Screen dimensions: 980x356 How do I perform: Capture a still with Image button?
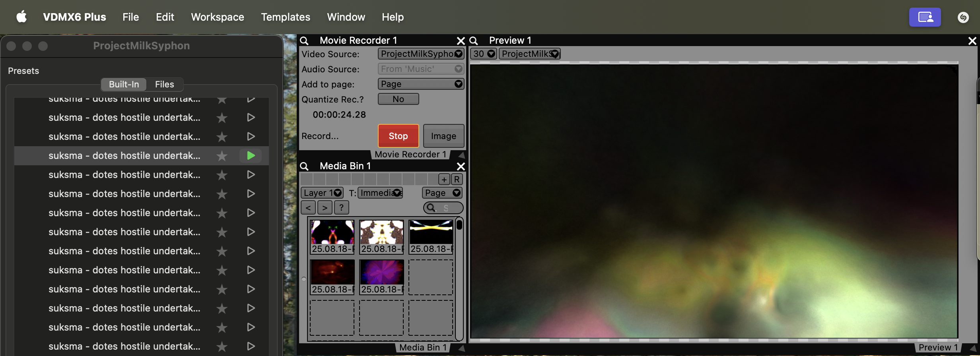click(x=444, y=136)
